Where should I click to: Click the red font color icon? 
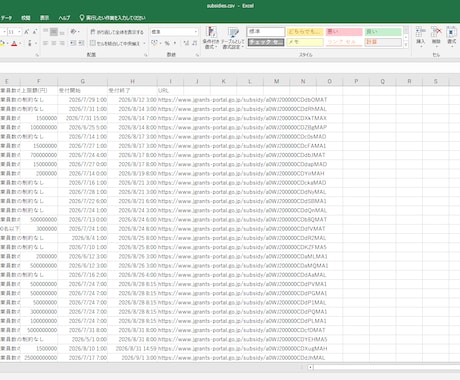point(14,43)
